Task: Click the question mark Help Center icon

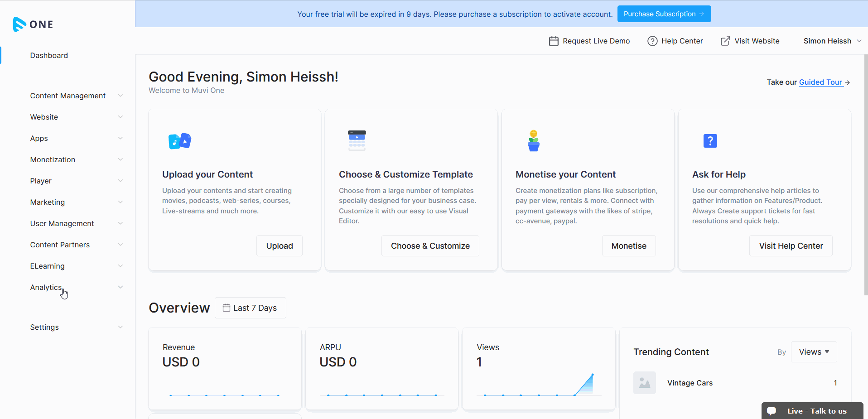Action: coord(652,41)
